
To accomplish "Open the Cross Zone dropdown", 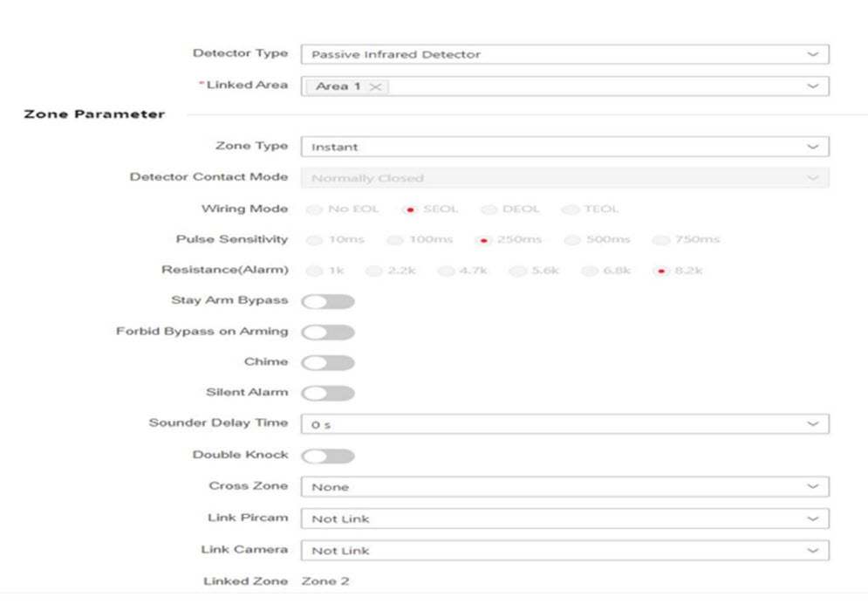I will coord(564,487).
